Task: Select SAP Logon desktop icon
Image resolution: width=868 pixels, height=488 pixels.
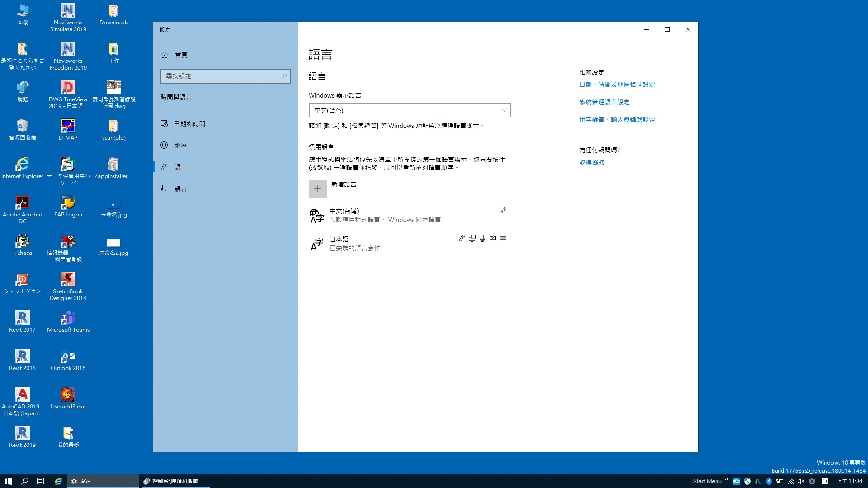Action: (68, 206)
